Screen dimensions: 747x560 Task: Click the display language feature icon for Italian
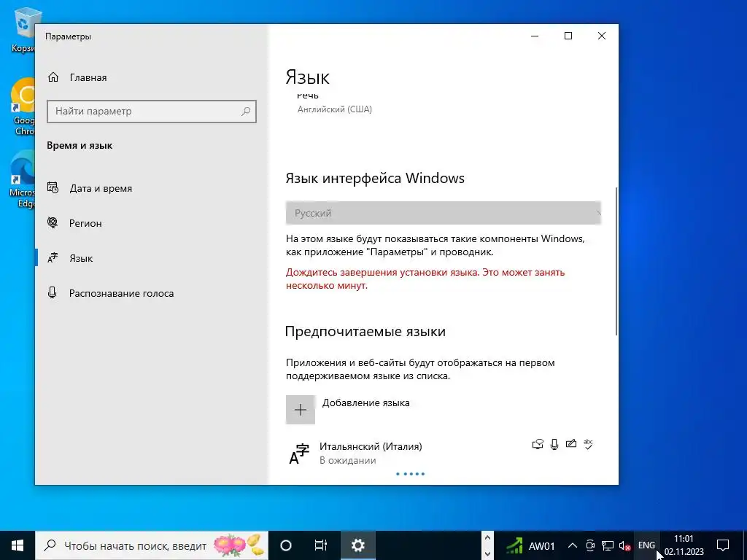click(x=538, y=444)
